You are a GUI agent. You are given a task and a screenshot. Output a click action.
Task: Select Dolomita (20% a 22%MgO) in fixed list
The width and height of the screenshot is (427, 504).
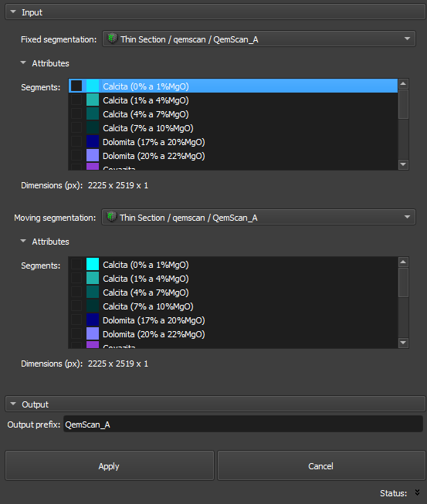(x=233, y=156)
